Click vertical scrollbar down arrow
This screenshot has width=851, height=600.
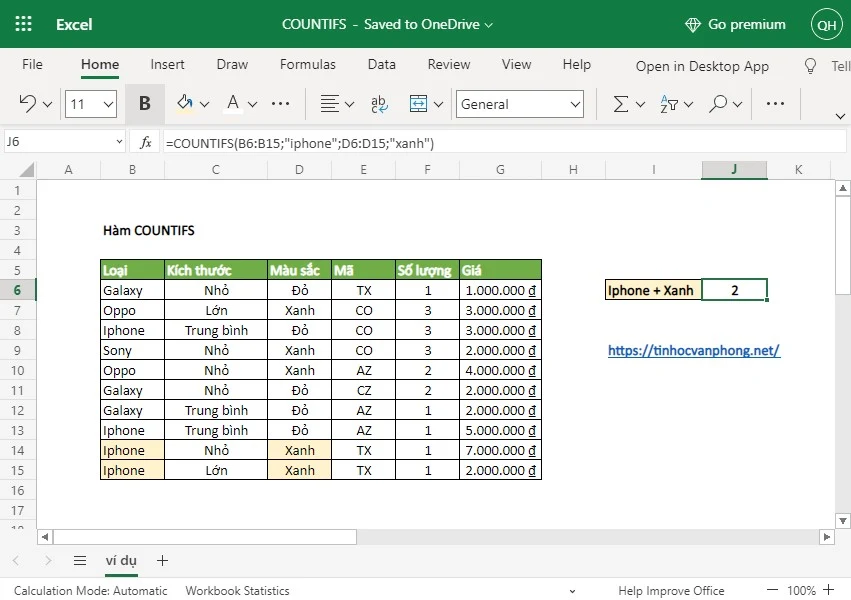pyautogui.click(x=843, y=521)
